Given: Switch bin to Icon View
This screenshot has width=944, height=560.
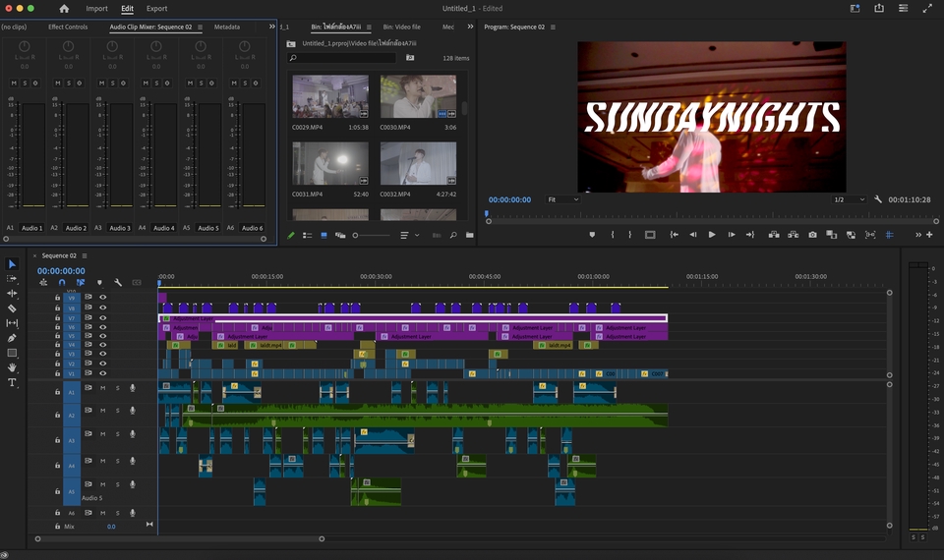Looking at the screenshot, I should pyautogui.click(x=324, y=235).
